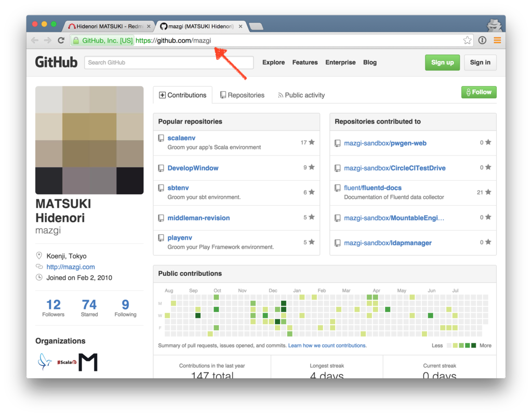Focus the Search GitHub field
The width and height of the screenshot is (532, 416).
[x=169, y=63]
